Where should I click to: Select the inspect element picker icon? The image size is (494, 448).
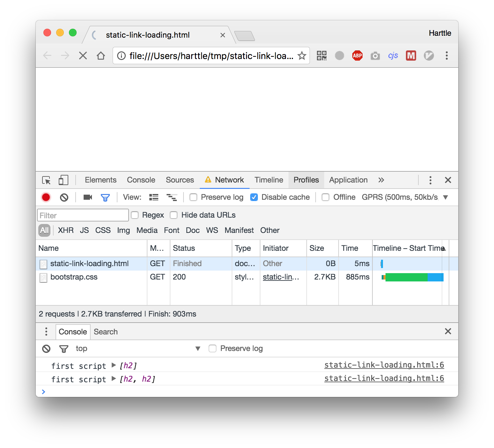46,180
